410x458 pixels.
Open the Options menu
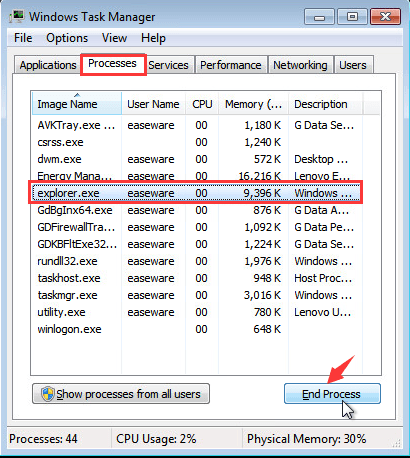pos(67,38)
